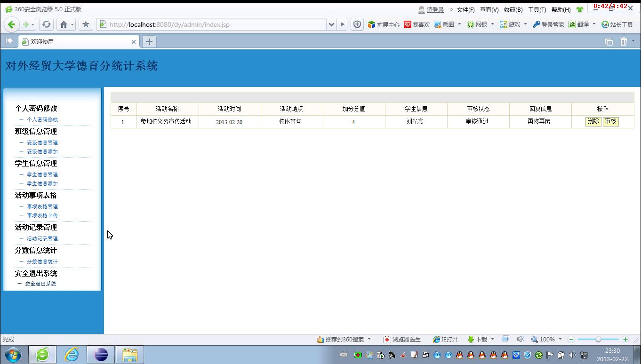This screenshot has width=641, height=364.
Task: Expand the 网银 dropdown arrow
Action: tap(493, 24)
